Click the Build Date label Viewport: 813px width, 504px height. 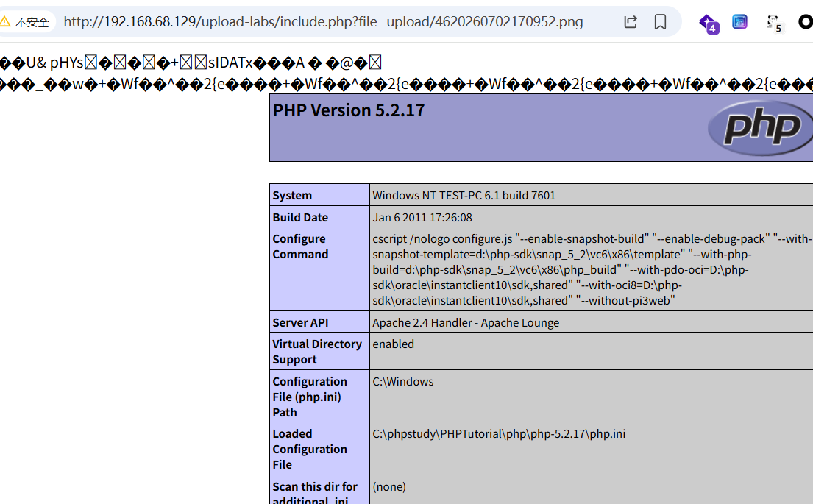300,217
